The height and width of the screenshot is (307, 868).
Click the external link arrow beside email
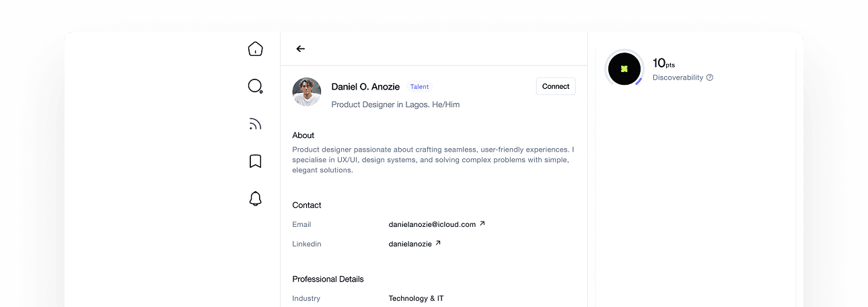click(x=482, y=224)
